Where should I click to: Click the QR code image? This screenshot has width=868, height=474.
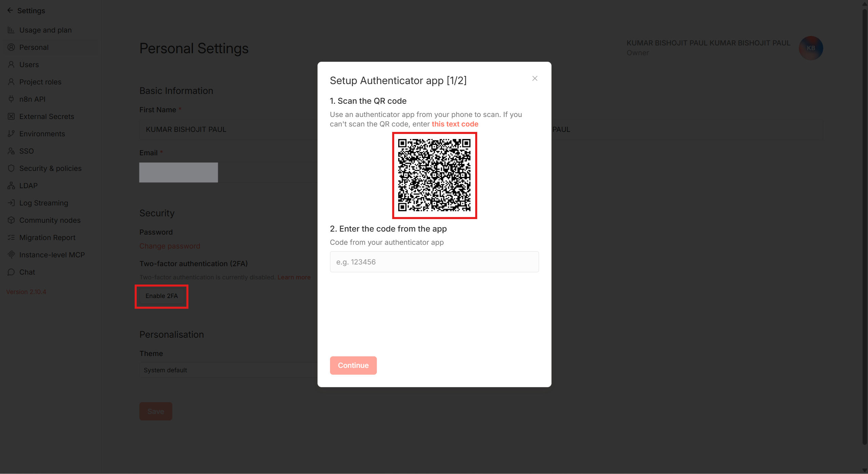pyautogui.click(x=434, y=175)
